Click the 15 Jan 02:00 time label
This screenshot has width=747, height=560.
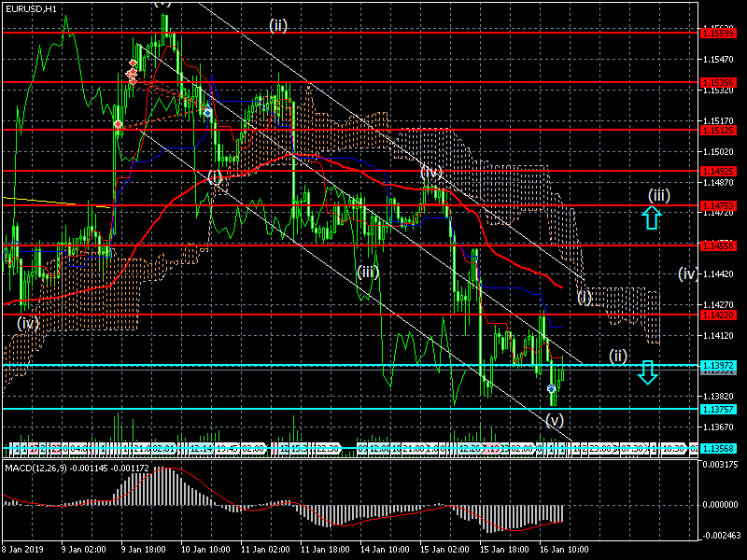click(x=444, y=549)
